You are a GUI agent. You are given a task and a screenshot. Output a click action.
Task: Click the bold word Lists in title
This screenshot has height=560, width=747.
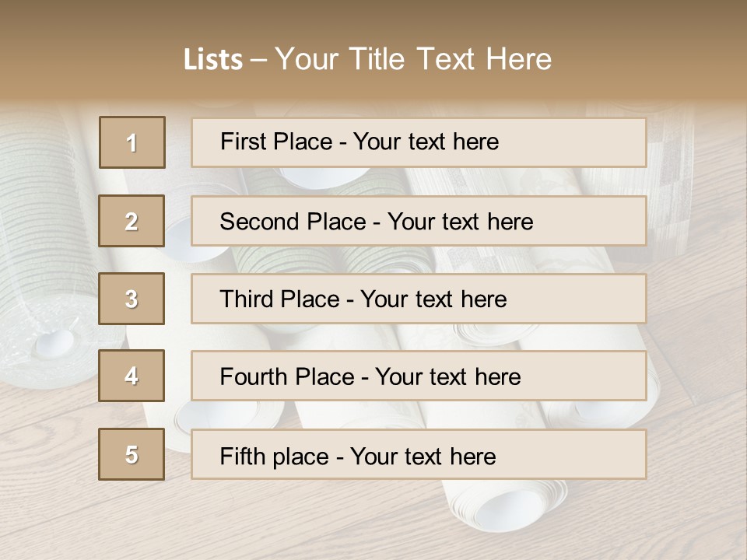[x=213, y=60]
